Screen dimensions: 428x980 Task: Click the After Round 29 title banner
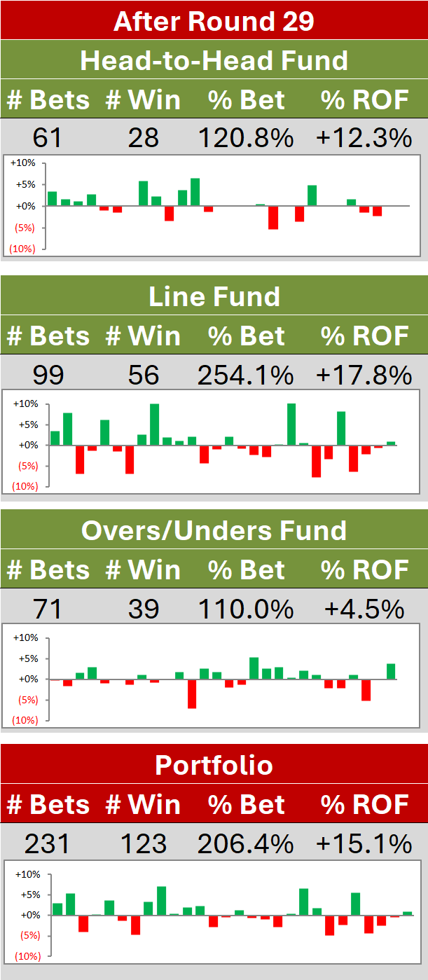214,20
